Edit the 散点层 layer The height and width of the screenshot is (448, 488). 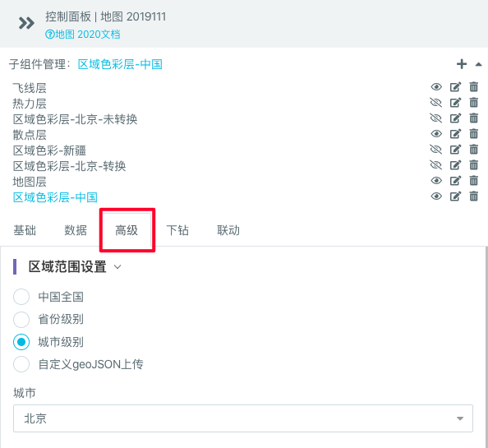click(455, 134)
